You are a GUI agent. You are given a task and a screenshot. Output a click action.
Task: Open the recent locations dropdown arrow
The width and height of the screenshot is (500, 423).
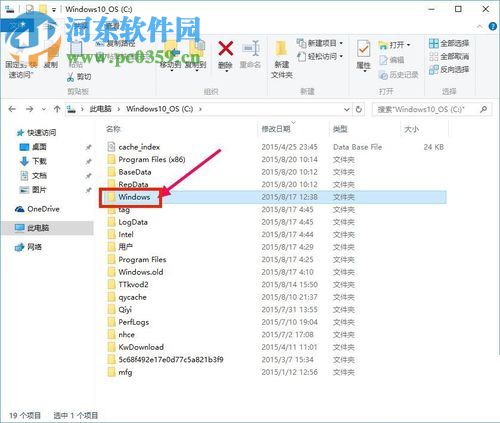click(44, 109)
